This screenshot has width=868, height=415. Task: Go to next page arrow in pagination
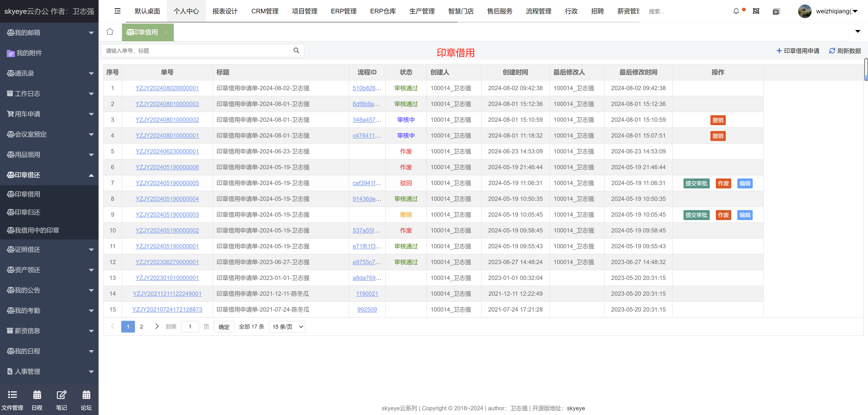coord(157,326)
